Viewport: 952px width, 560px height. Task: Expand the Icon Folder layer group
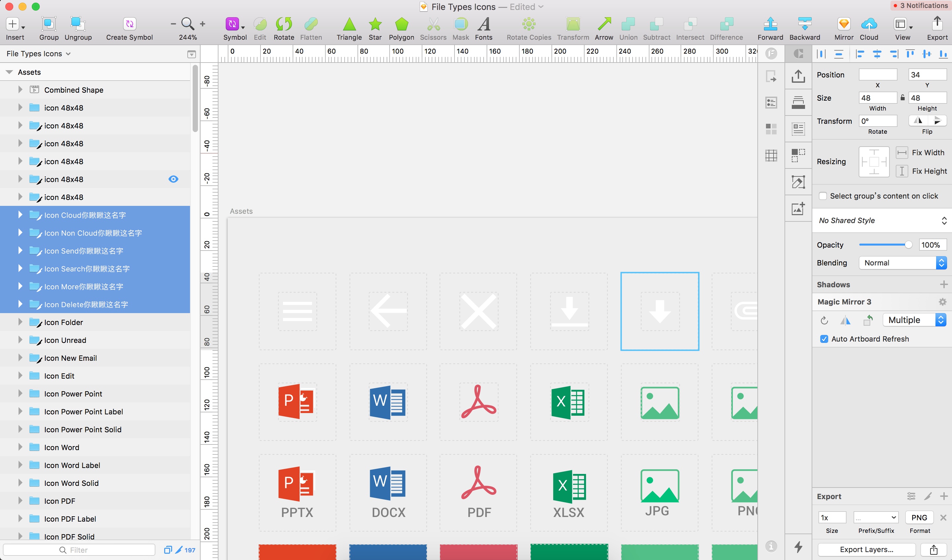pos(21,322)
